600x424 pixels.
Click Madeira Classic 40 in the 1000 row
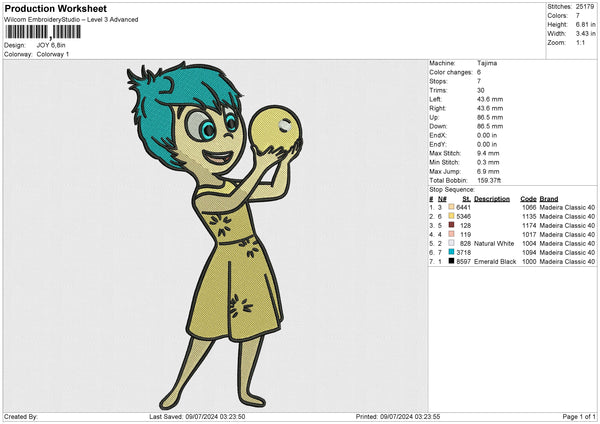pyautogui.click(x=567, y=261)
